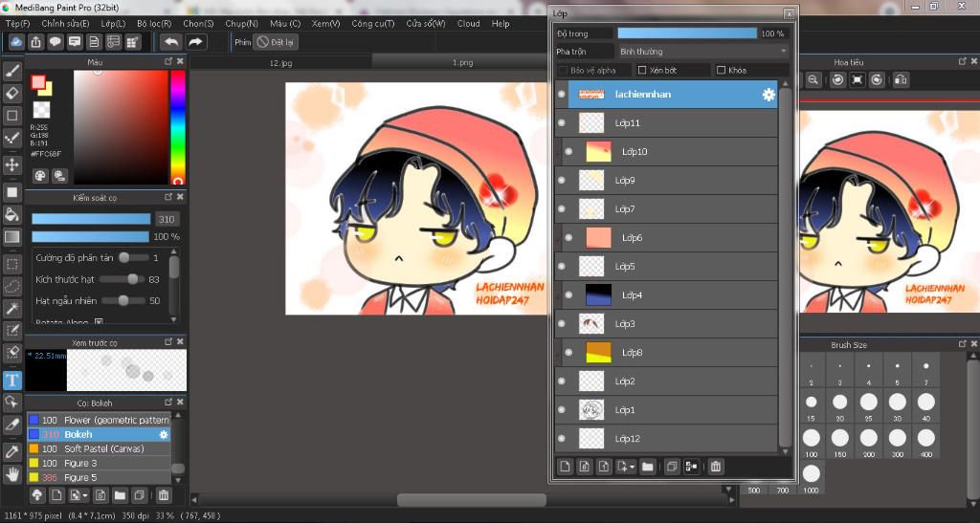Screen dimensions: 980x523
Task: Enable Xén bớt checkbox
Action: coord(642,71)
